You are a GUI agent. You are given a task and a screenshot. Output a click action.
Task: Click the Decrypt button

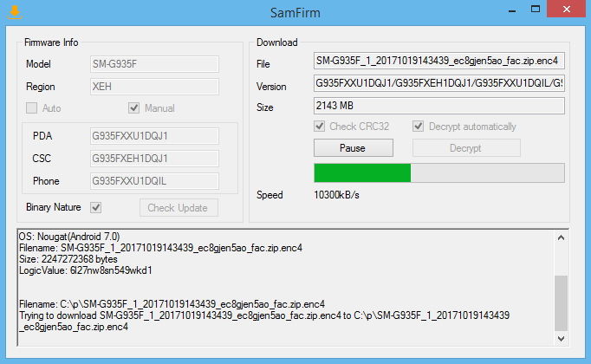[466, 147]
